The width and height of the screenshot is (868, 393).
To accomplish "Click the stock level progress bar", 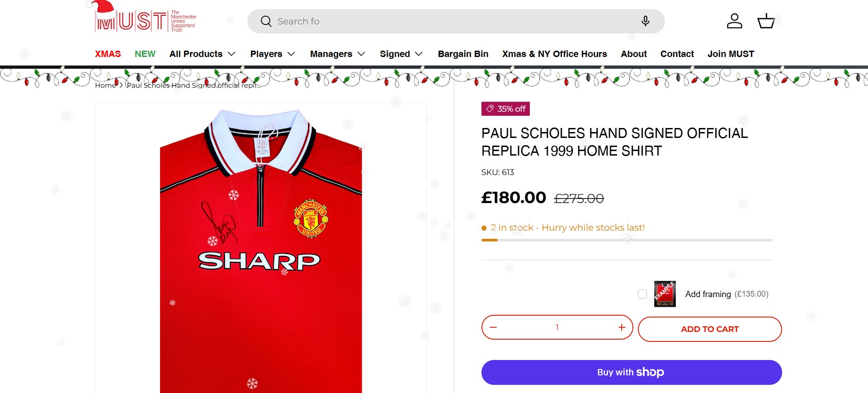I will click(627, 240).
